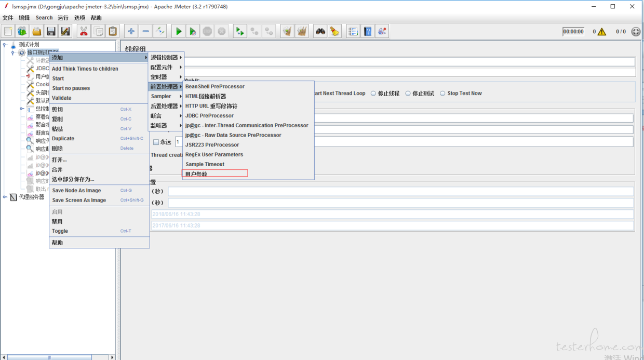
Task: Expand the 代理服务器 tree node handle
Action: point(5,197)
